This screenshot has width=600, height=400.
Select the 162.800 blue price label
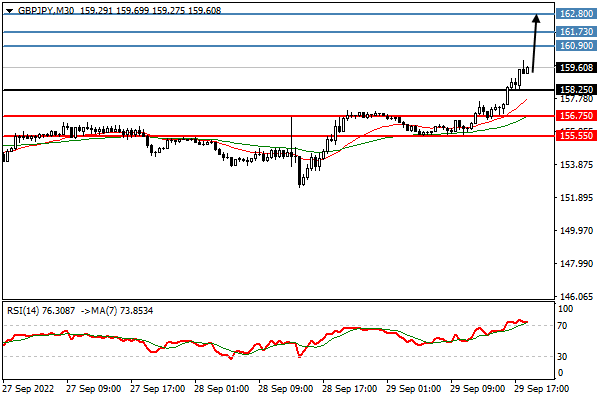[x=576, y=14]
